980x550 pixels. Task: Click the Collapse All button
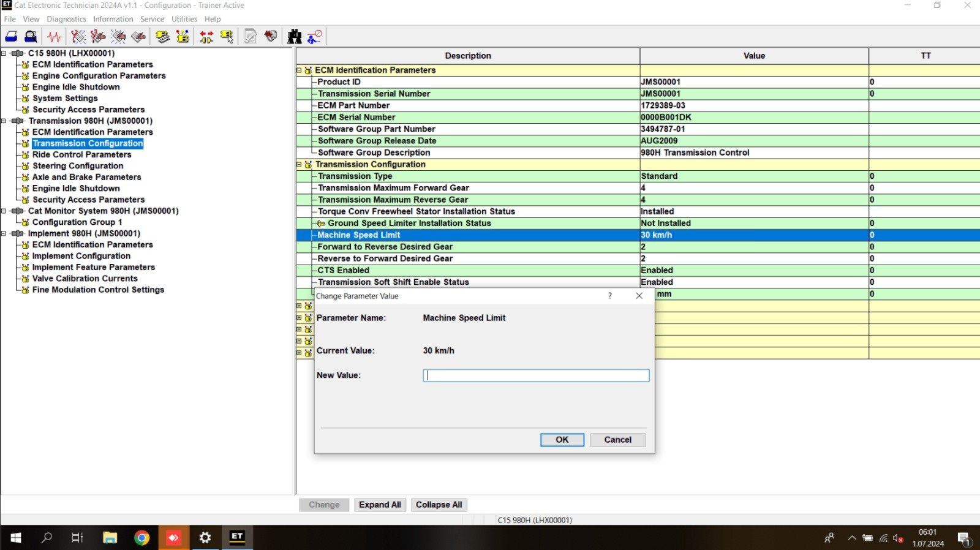click(x=439, y=505)
